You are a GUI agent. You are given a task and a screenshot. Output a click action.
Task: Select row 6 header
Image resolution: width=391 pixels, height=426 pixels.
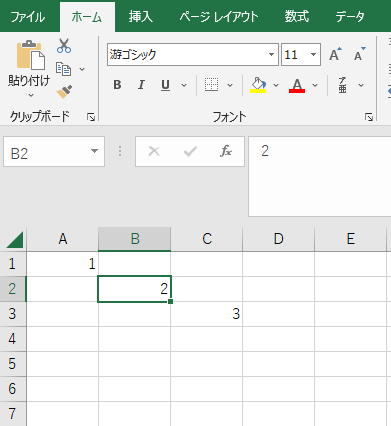(x=13, y=389)
